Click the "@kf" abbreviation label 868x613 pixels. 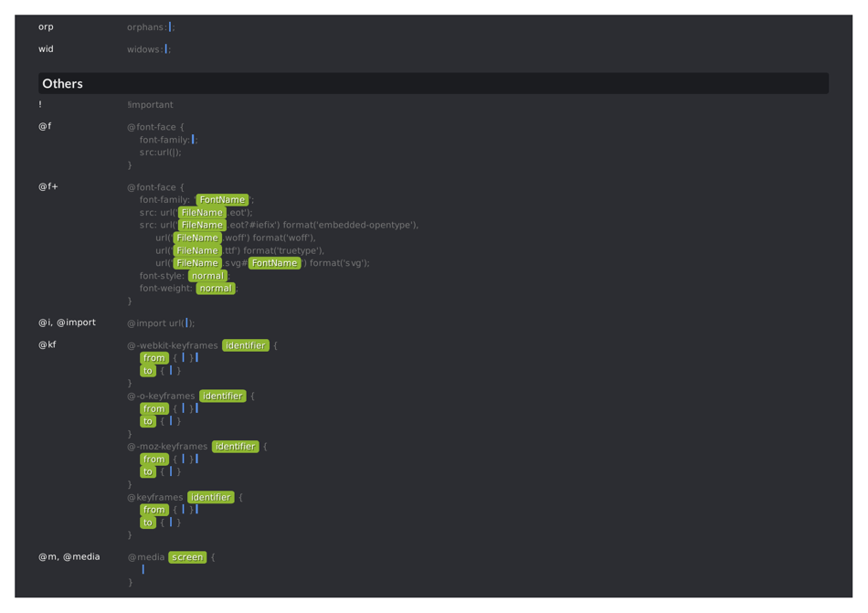point(47,344)
